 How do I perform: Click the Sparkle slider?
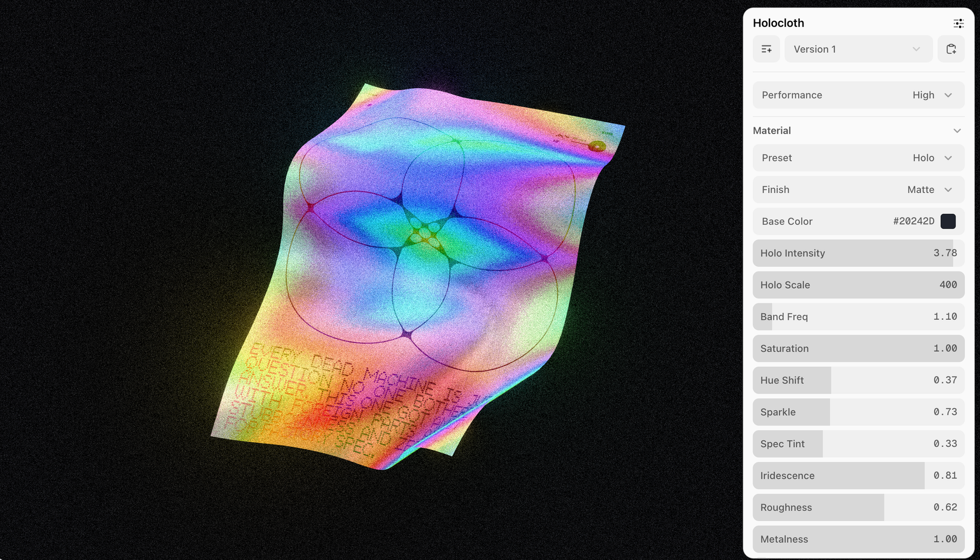[x=859, y=412]
